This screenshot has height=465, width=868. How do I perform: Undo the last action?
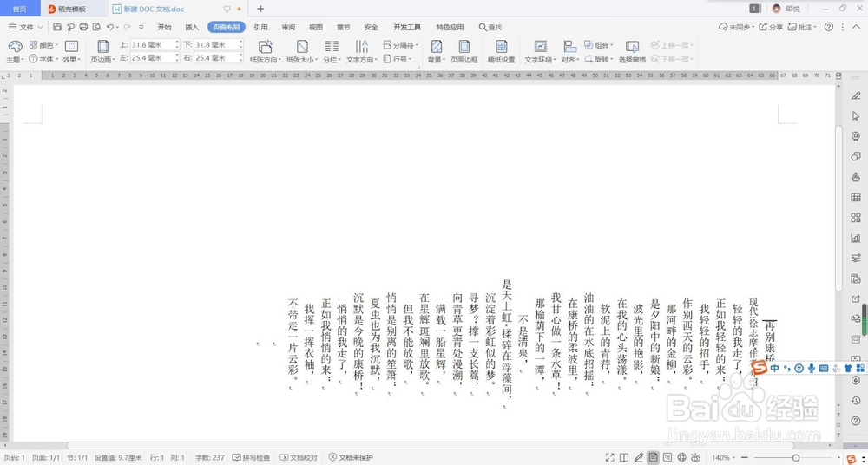pyautogui.click(x=109, y=27)
